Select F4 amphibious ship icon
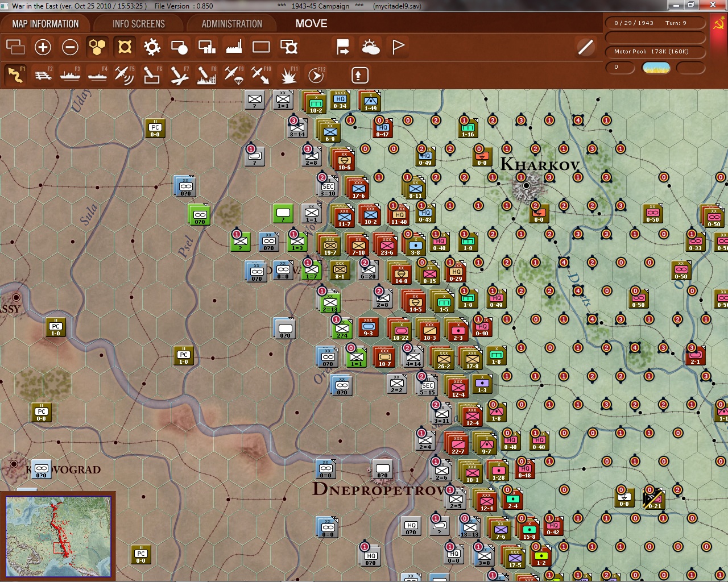The width and height of the screenshot is (728, 582). [97, 75]
